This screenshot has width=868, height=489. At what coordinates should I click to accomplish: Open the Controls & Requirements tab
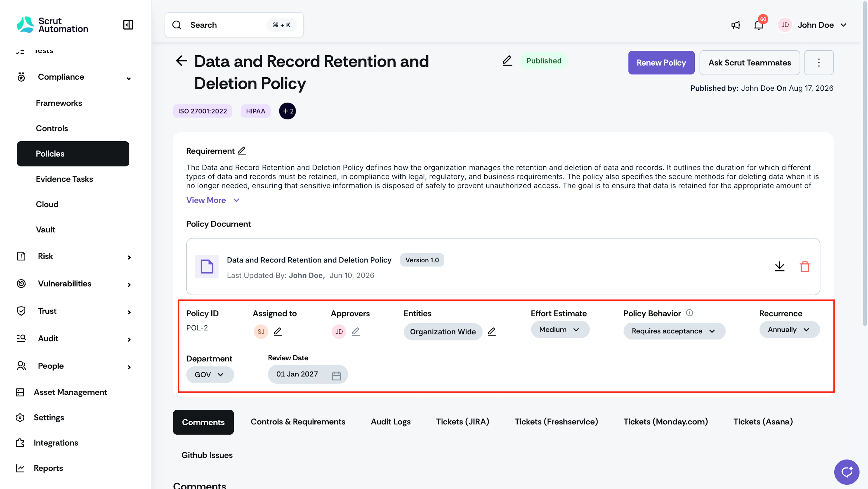298,422
